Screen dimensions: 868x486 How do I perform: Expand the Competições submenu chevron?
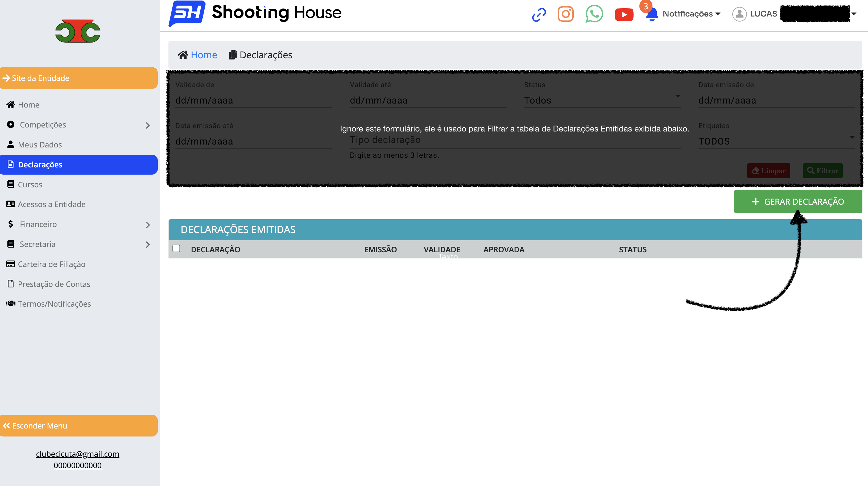pyautogui.click(x=148, y=125)
